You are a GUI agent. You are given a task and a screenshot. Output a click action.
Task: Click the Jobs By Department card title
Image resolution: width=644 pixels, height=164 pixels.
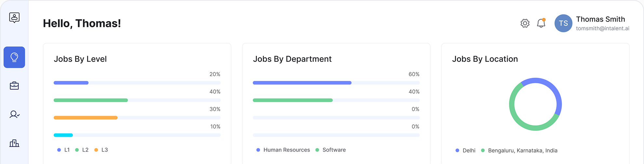click(292, 59)
